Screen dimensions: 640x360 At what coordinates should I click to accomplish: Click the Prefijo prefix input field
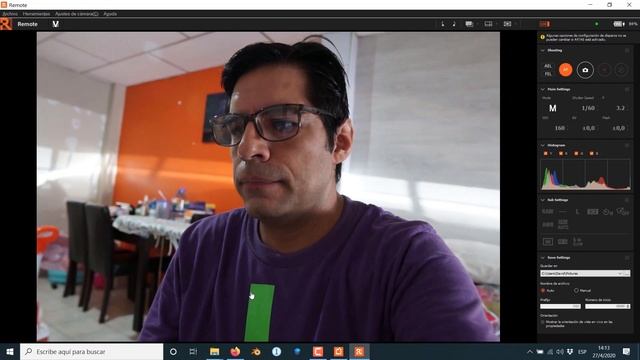560,306
